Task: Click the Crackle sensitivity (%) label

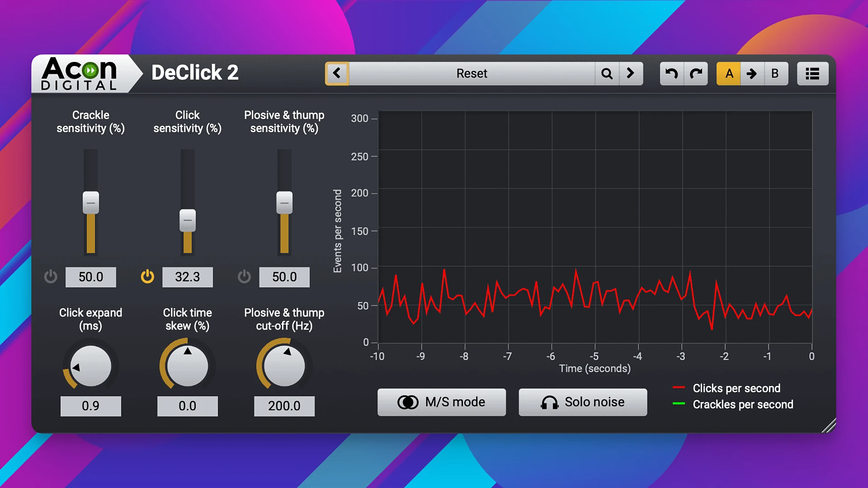Action: [90, 122]
